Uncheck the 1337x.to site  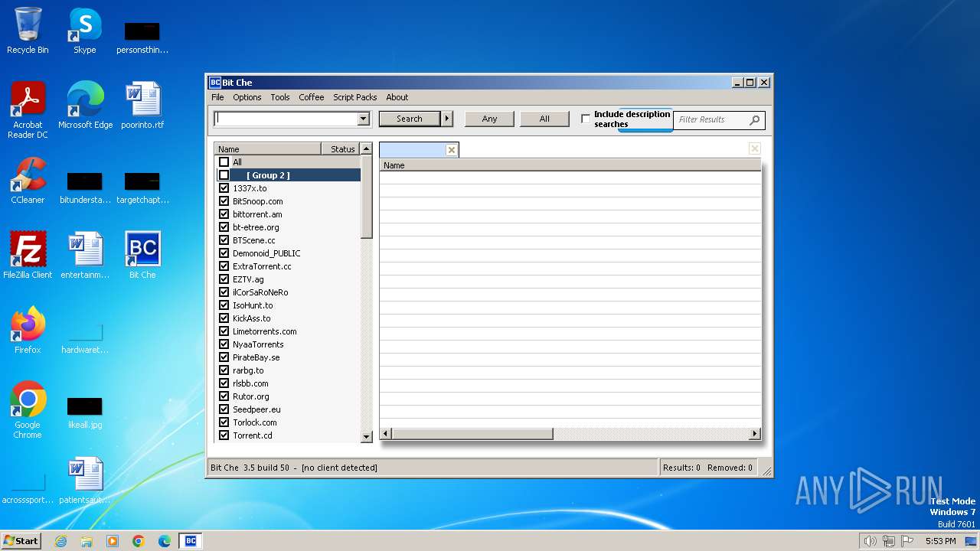224,188
